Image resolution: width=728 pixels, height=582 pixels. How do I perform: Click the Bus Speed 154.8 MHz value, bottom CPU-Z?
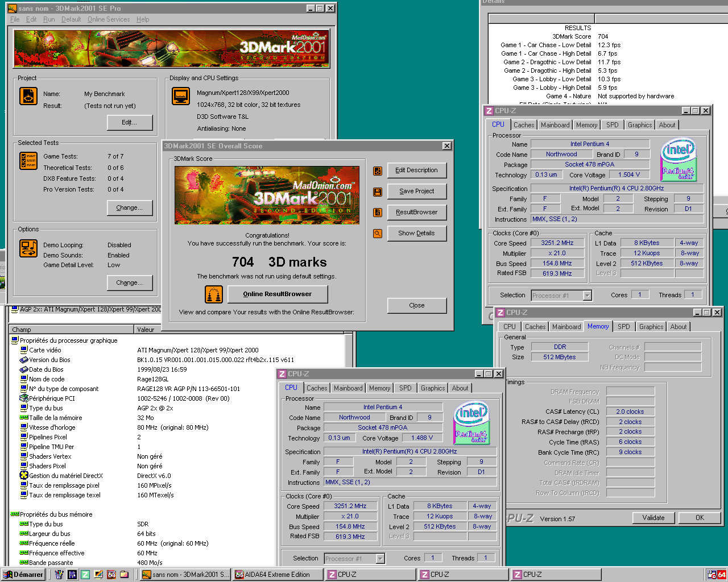tap(350, 526)
